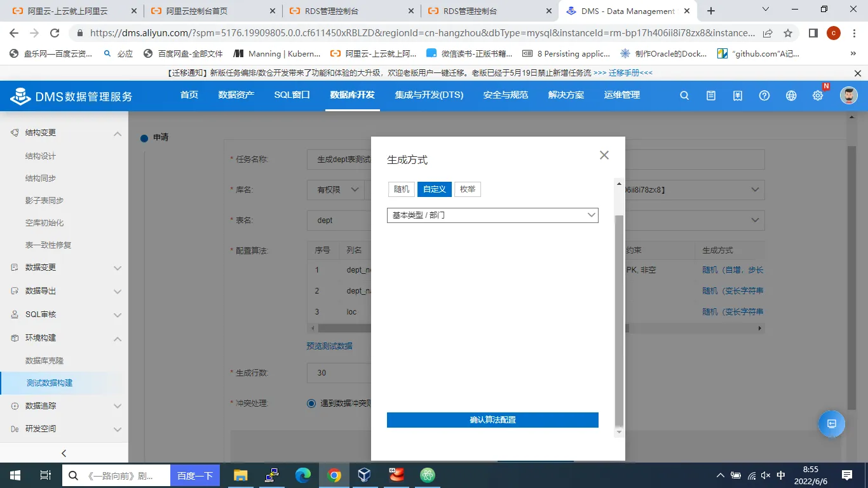Viewport: 868px width, 488px height.
Task: Open the 首页 menu
Action: (189, 95)
